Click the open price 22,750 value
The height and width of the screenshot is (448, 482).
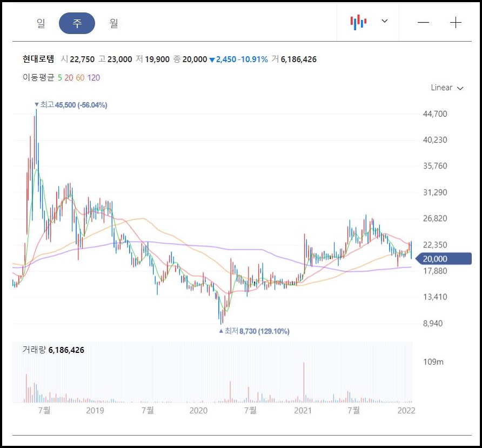[82, 59]
